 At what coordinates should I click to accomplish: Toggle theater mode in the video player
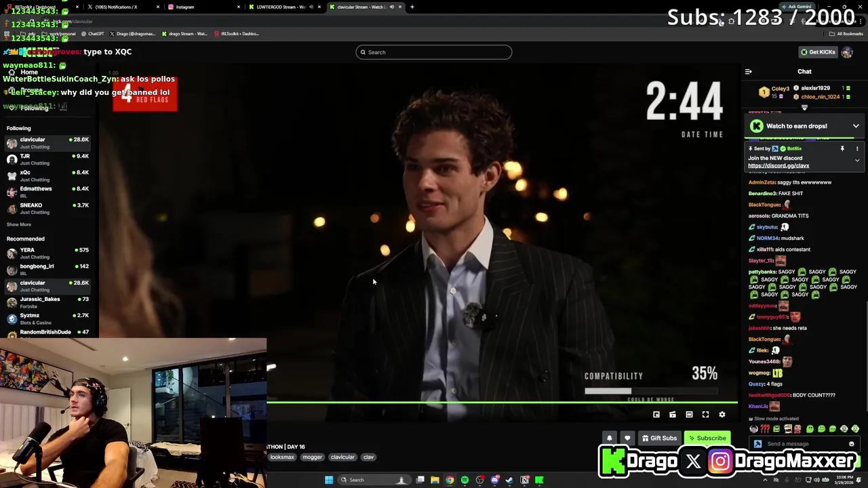689,415
